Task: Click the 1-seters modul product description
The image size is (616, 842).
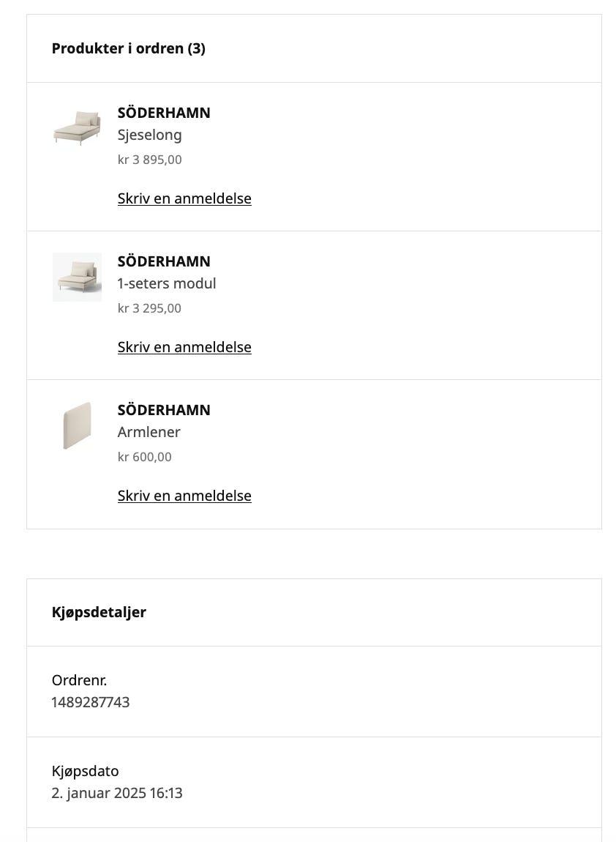Action: pos(167,283)
